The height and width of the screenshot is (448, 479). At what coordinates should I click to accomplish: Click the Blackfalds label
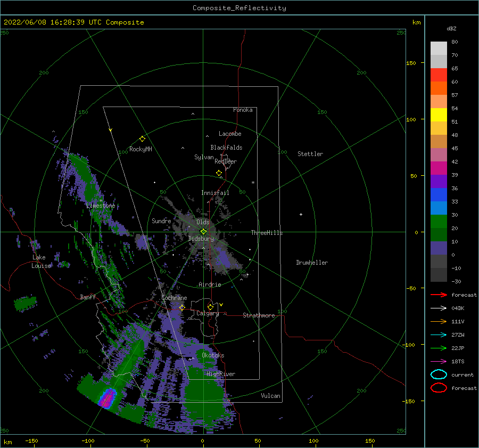pyautogui.click(x=226, y=148)
